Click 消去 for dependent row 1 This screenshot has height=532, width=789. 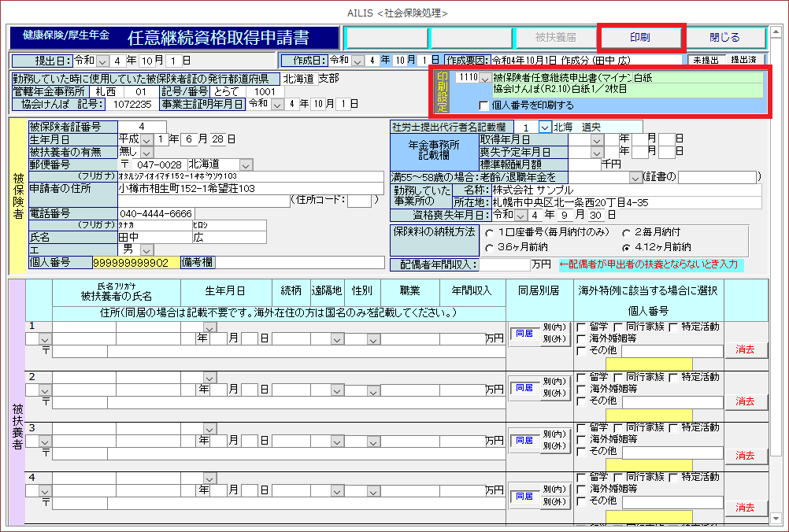click(745, 349)
